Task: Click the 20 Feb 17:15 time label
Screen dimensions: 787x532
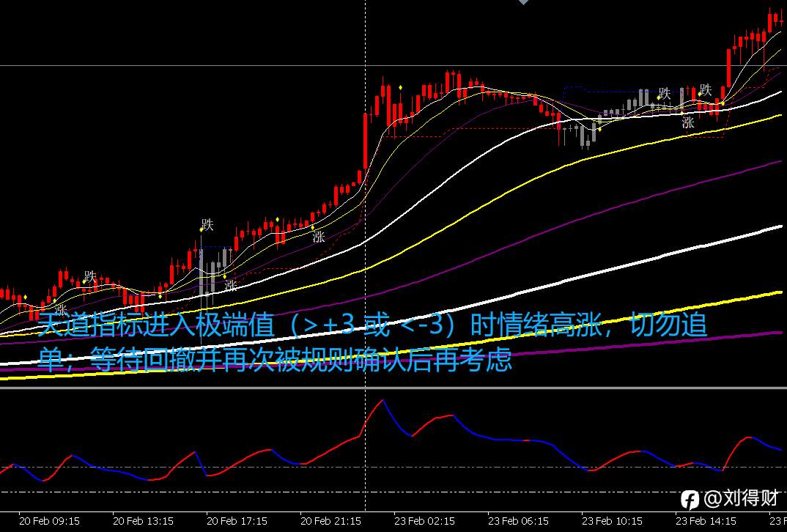Action: click(x=237, y=521)
